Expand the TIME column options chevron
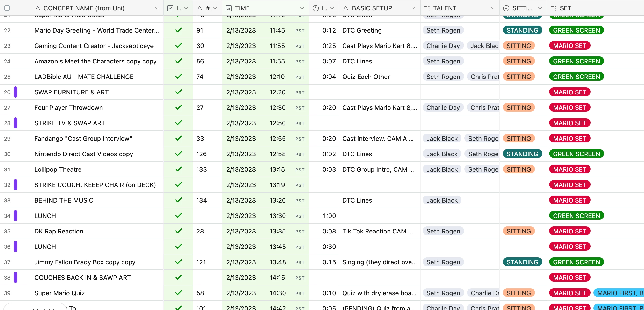 [x=302, y=8]
